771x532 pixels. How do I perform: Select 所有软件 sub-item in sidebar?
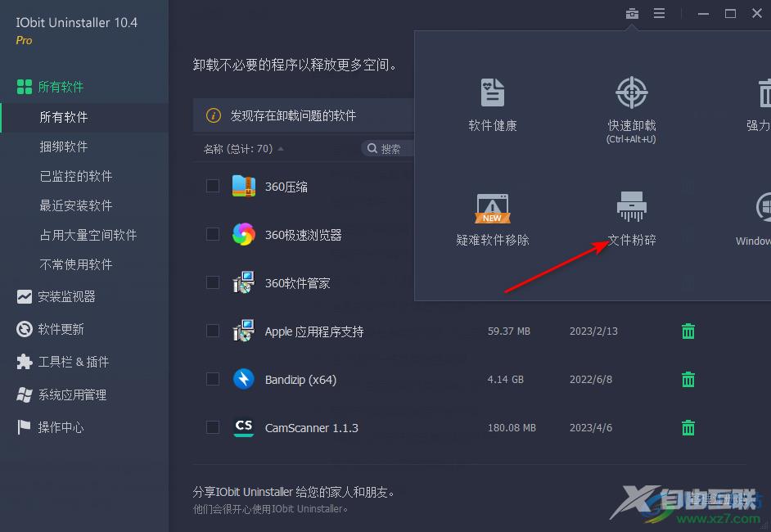(63, 117)
